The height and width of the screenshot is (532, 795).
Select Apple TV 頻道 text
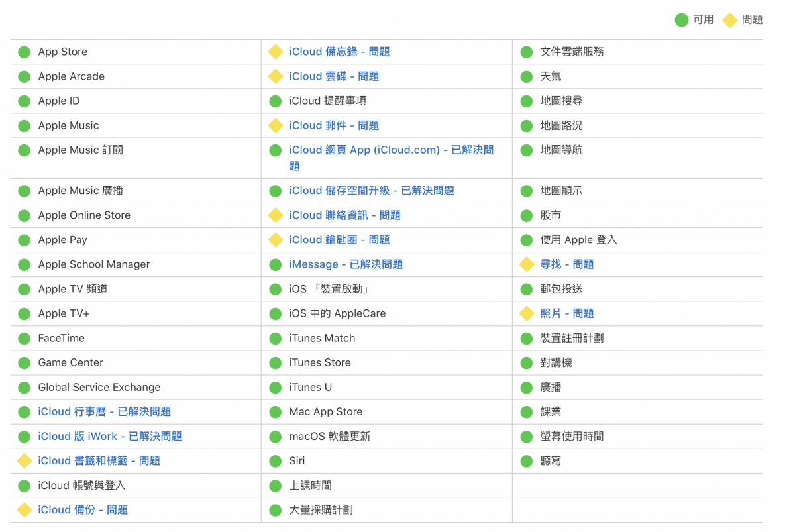click(x=73, y=289)
